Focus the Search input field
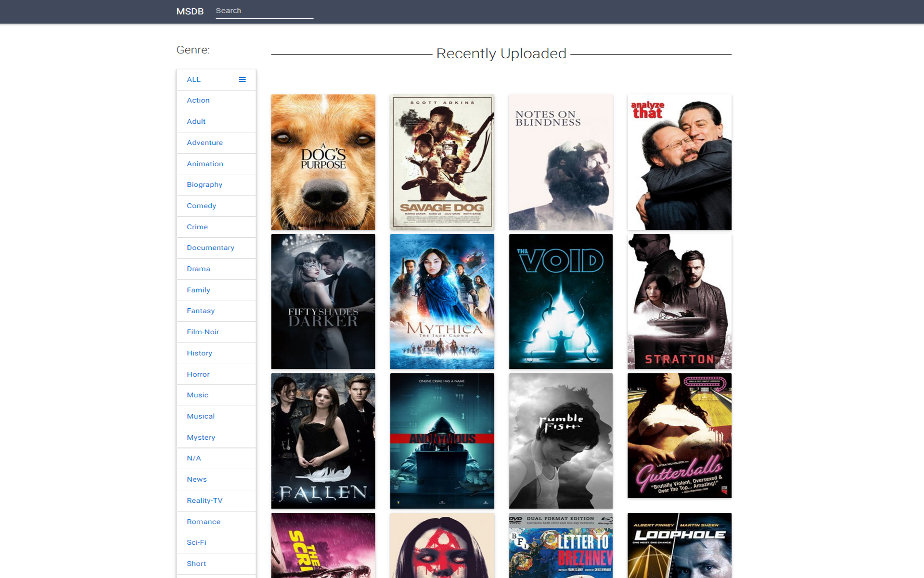Image resolution: width=924 pixels, height=578 pixels. tap(264, 11)
